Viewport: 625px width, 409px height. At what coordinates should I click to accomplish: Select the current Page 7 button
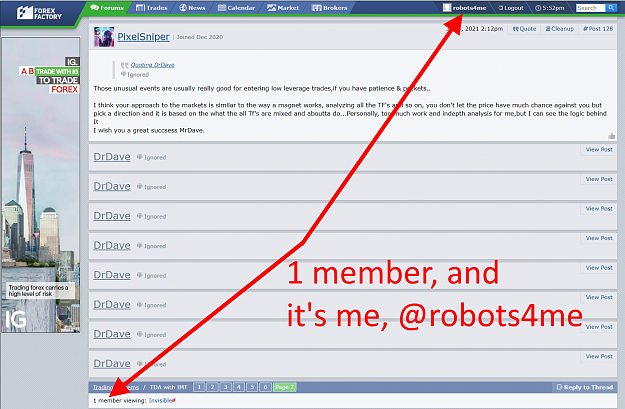(x=285, y=387)
